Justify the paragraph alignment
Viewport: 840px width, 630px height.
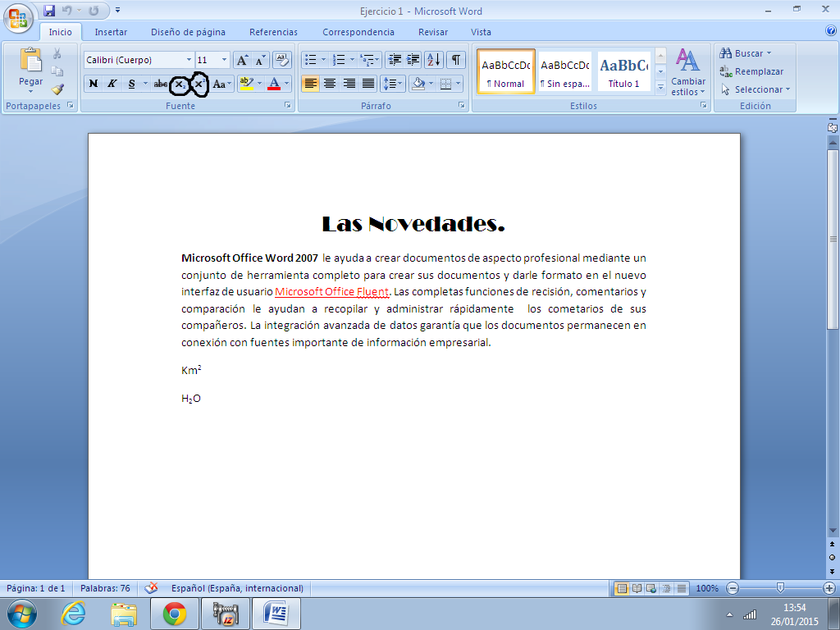[367, 84]
